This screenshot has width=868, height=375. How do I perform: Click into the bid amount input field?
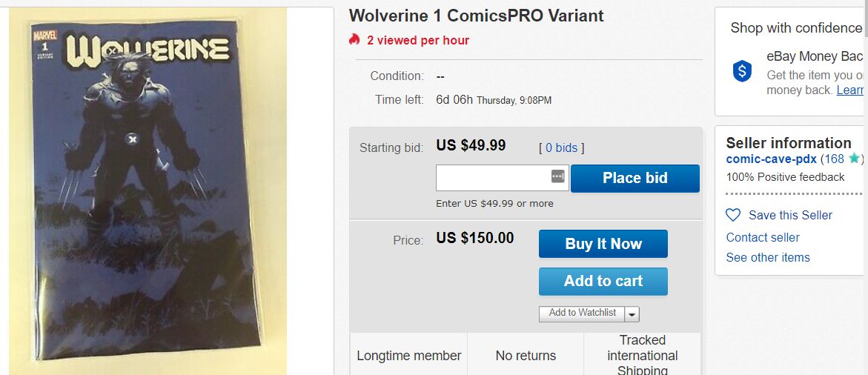(493, 178)
